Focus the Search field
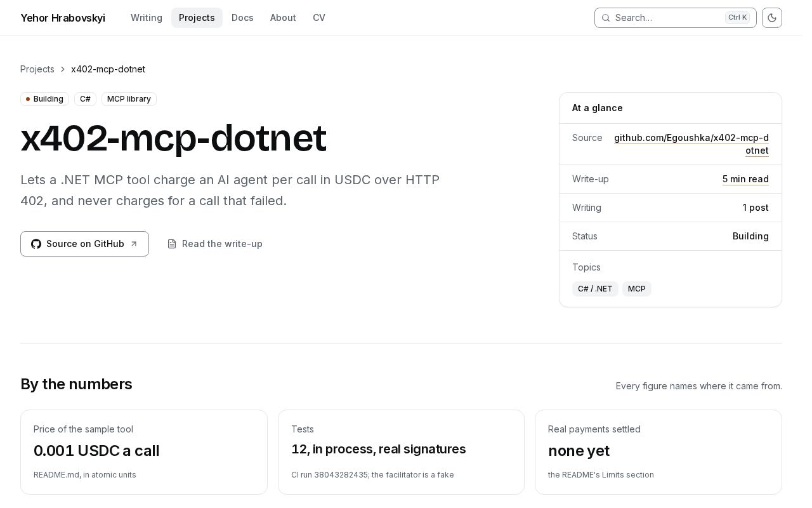 pyautogui.click(x=675, y=18)
